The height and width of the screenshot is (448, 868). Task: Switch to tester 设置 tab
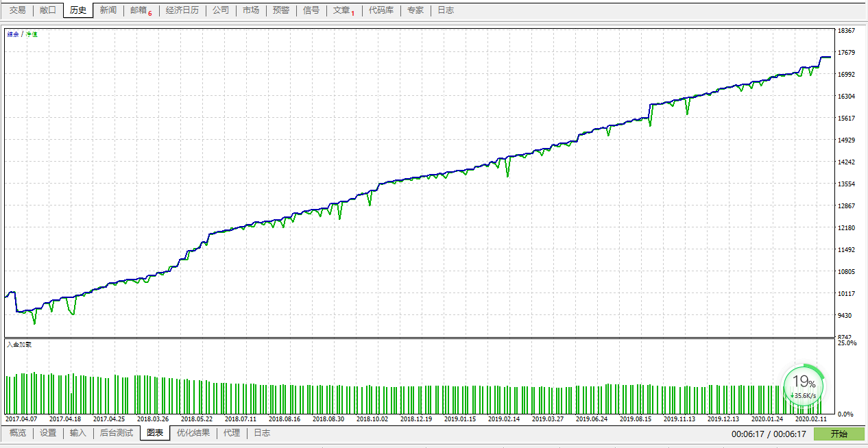pyautogui.click(x=48, y=433)
